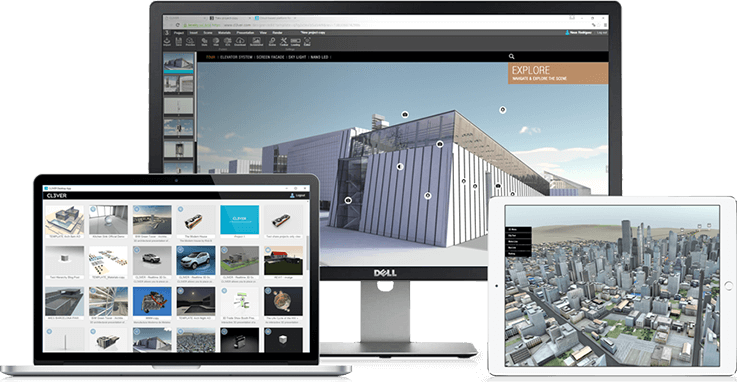
Task: Click the Import icon in monitor toolbar
Action: pyautogui.click(x=167, y=41)
